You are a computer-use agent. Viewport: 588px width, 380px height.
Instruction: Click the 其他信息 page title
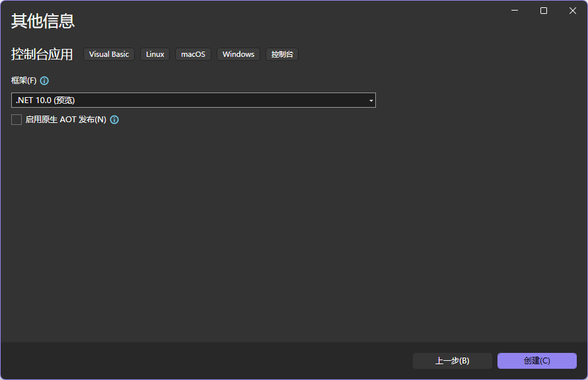43,21
